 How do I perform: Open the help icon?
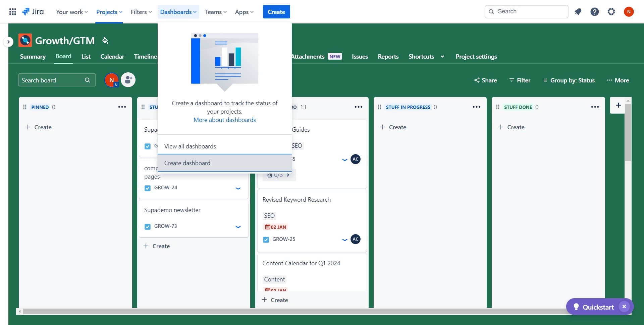pyautogui.click(x=595, y=11)
